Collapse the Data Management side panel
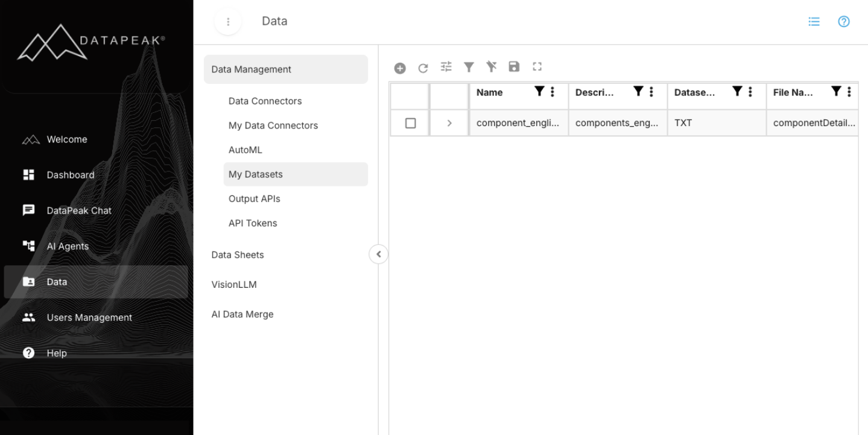The width and height of the screenshot is (868, 435). point(378,254)
